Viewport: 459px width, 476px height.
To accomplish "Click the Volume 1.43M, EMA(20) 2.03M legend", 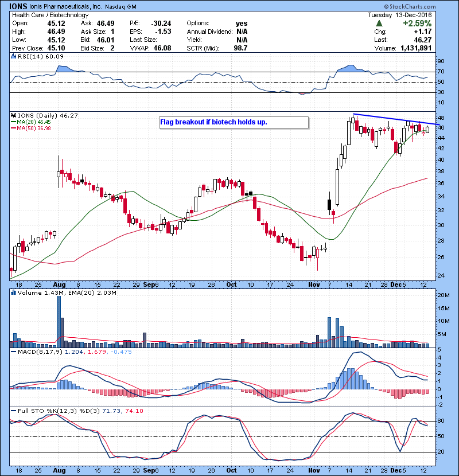I will pos(67,292).
